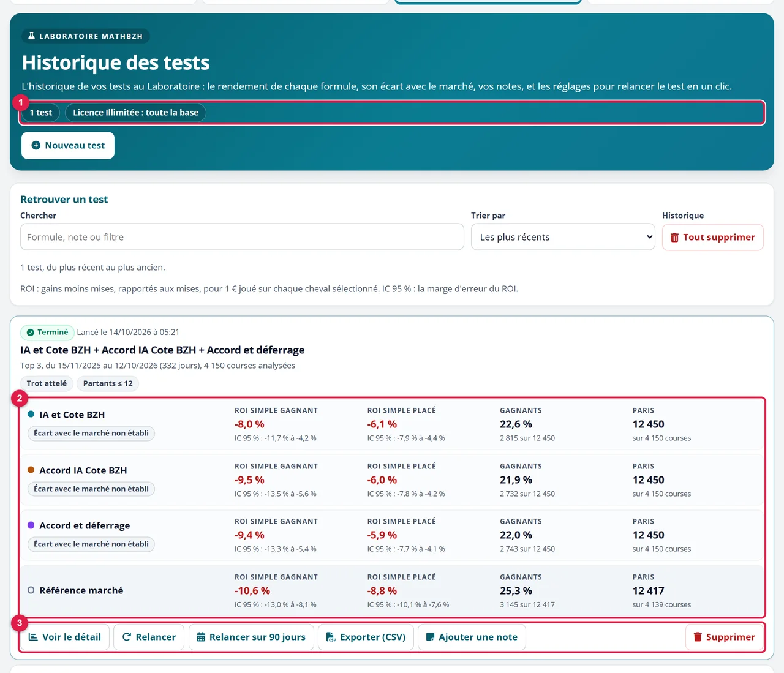Click the hollow circle of Référence marché

pos(31,590)
